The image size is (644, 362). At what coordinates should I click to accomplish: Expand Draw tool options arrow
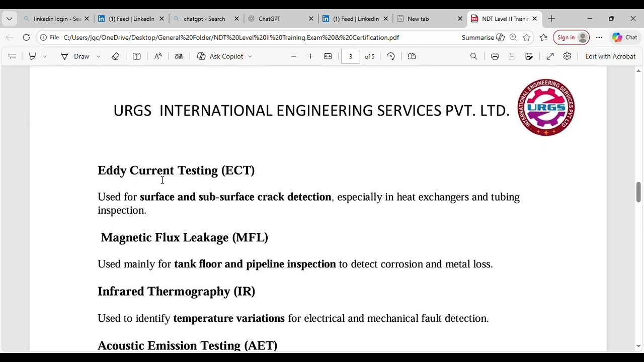point(99,56)
